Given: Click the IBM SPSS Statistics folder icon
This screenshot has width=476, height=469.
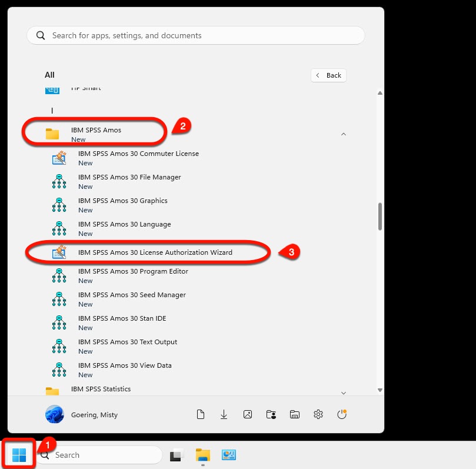Looking at the screenshot, I should click(x=52, y=391).
